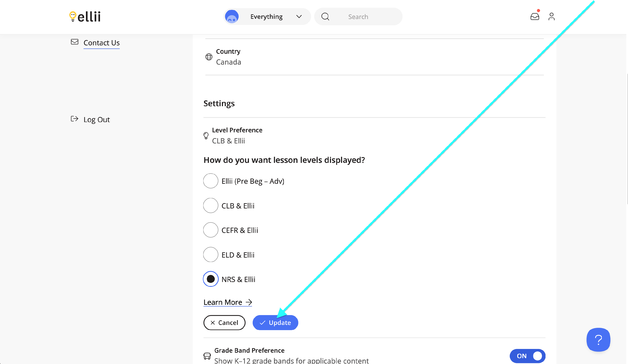Click the Contact Us envelope icon
This screenshot has height=364, width=628.
tap(75, 42)
